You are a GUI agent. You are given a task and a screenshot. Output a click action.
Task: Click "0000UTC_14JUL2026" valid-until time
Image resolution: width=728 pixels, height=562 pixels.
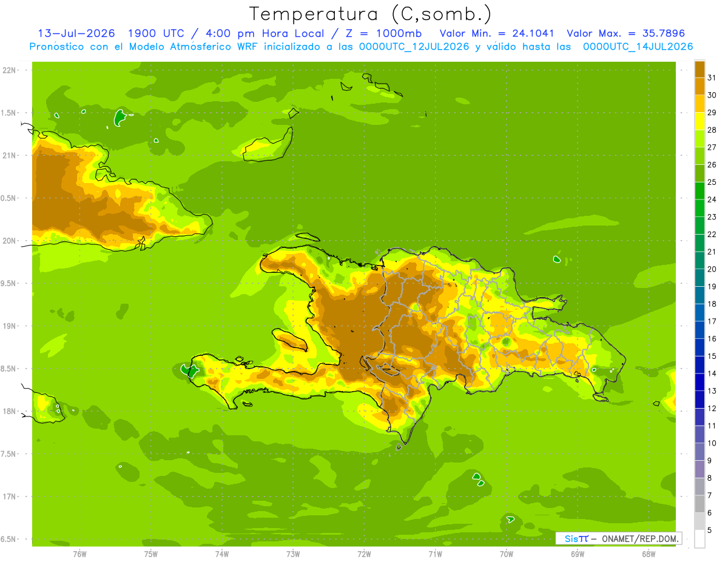(x=638, y=47)
